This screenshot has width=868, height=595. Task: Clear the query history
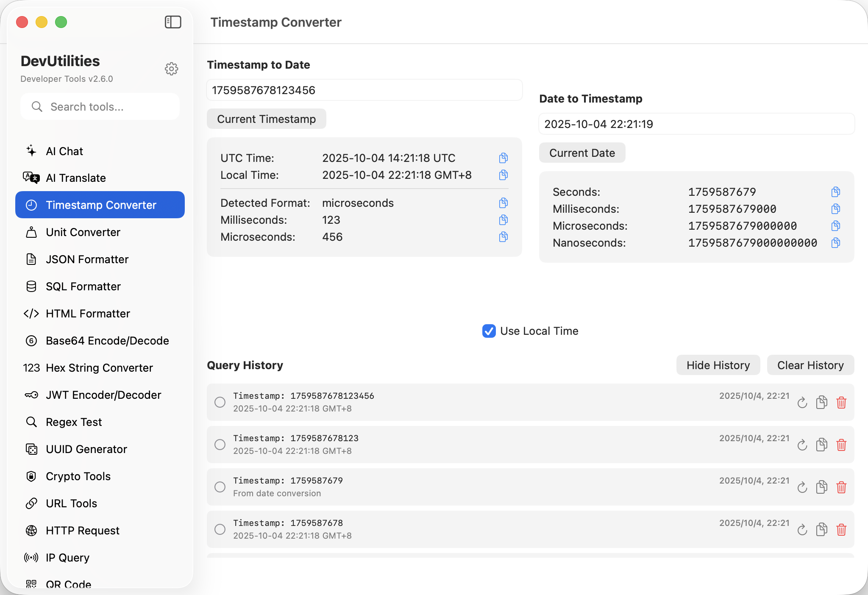tap(810, 365)
